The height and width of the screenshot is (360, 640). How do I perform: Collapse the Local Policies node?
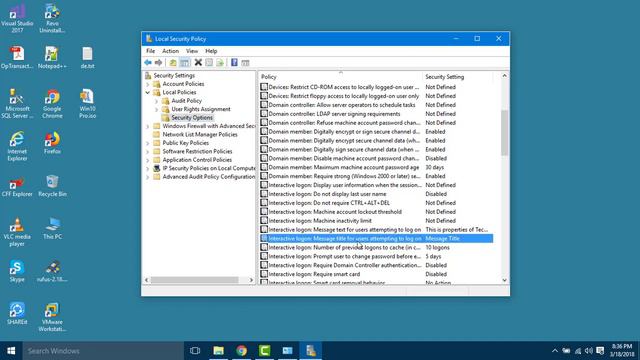[x=148, y=93]
